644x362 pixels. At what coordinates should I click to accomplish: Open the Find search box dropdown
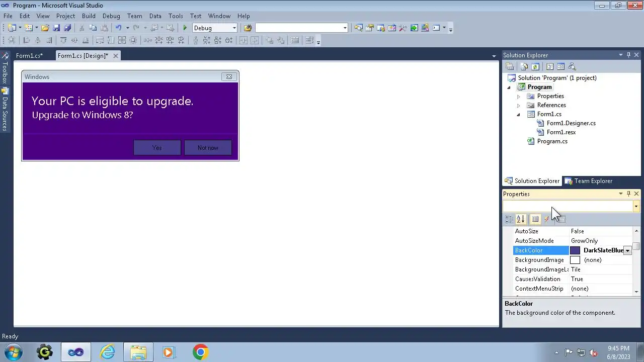click(x=345, y=28)
